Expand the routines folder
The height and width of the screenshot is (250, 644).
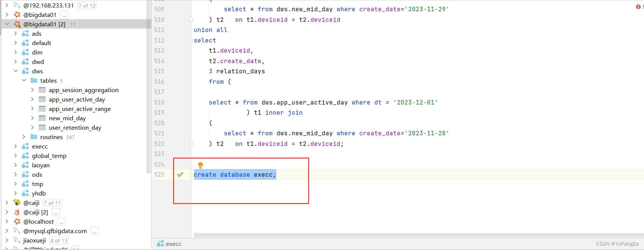click(x=24, y=137)
